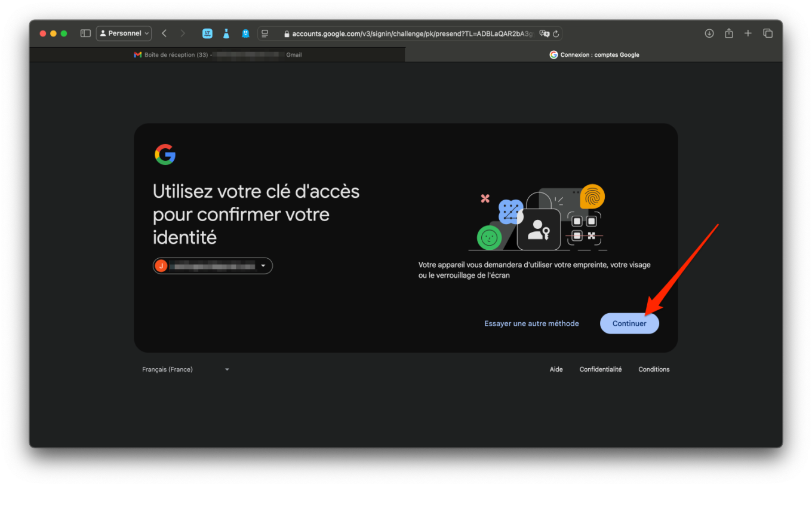
Task: Go forward to next page
Action: pyautogui.click(x=183, y=33)
